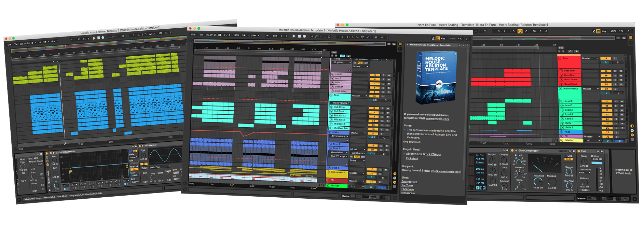Click the Range knob in Glue Compressor

569,172
